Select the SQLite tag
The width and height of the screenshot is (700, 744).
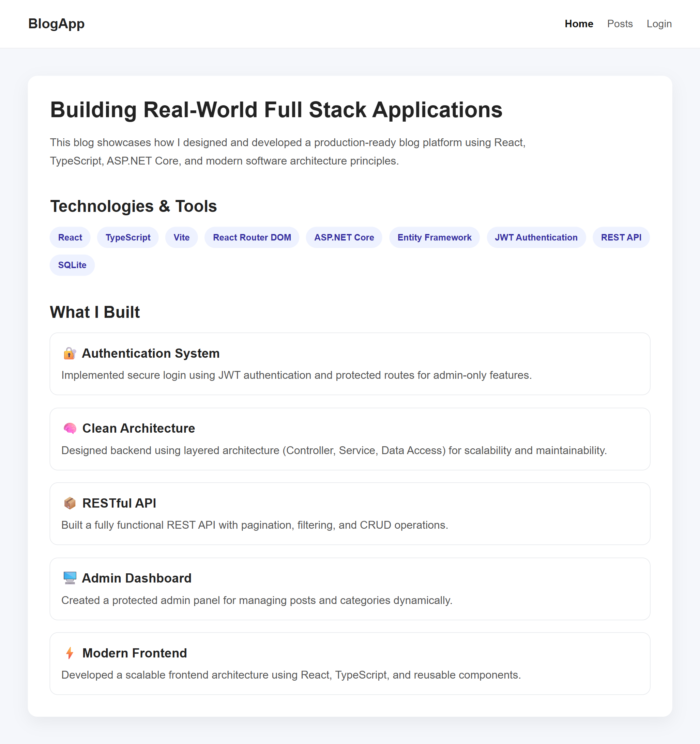[72, 265]
